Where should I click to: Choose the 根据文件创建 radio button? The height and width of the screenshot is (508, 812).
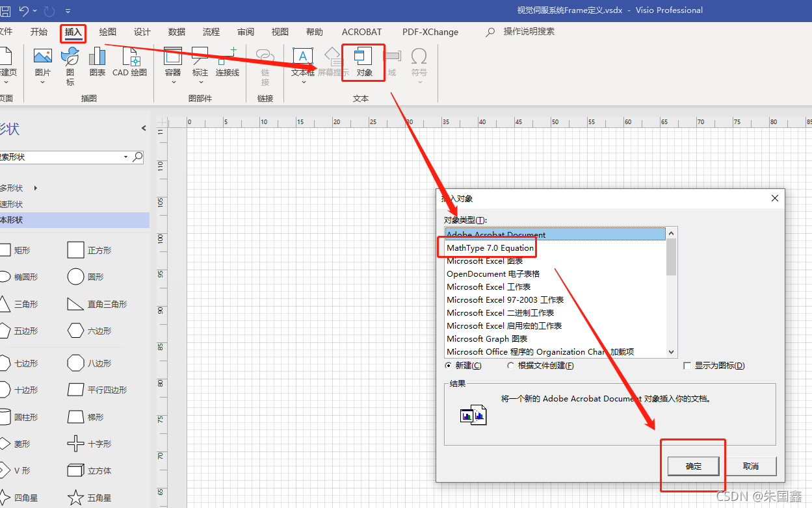pyautogui.click(x=511, y=366)
